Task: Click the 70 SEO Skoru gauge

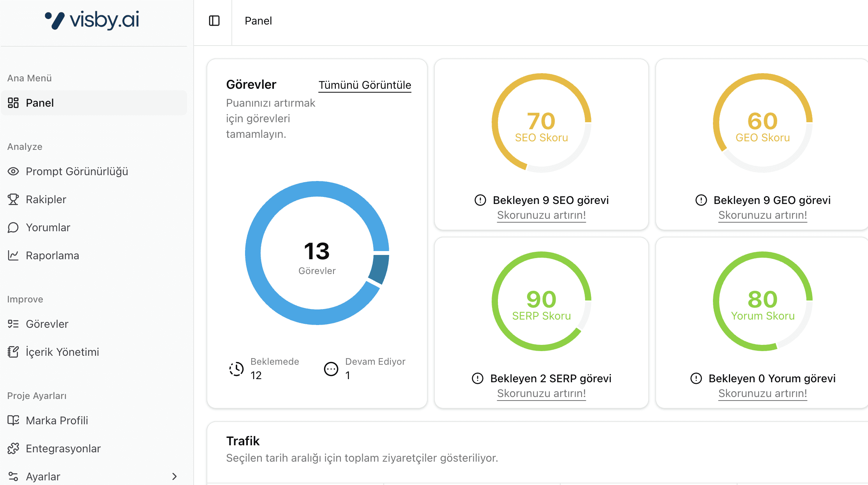Action: pyautogui.click(x=541, y=123)
